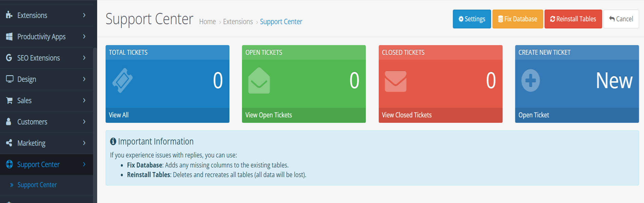This screenshot has width=644, height=203.
Task: Click the Extensions puzzle icon in sidebar
Action: 9,15
